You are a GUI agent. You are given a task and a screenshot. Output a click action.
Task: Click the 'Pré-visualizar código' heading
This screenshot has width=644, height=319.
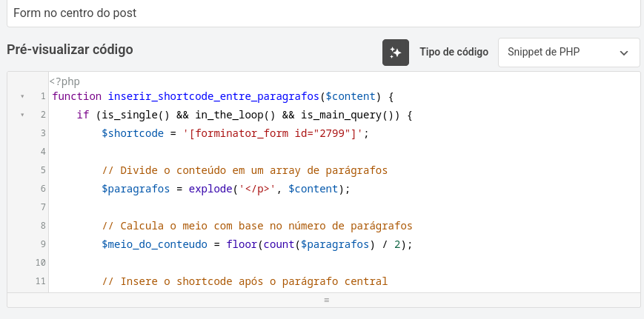[70, 50]
